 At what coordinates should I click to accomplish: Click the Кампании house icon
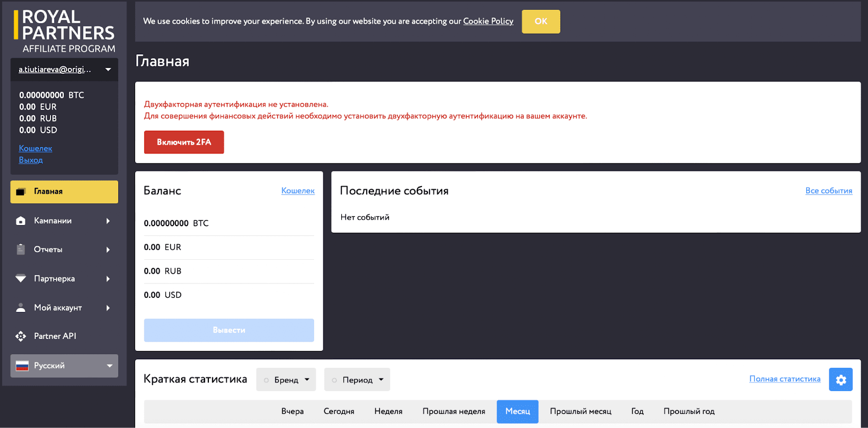coord(21,221)
